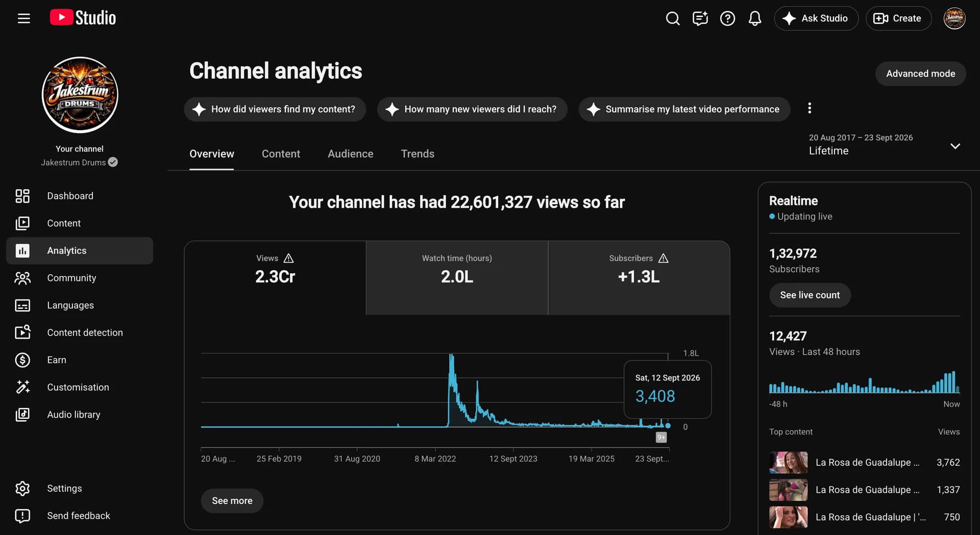
Task: Click the Dashboard sidebar icon
Action: (x=22, y=196)
